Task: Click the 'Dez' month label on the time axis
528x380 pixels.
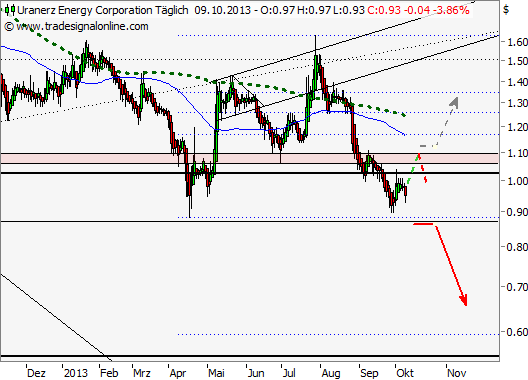Action: 36,373
